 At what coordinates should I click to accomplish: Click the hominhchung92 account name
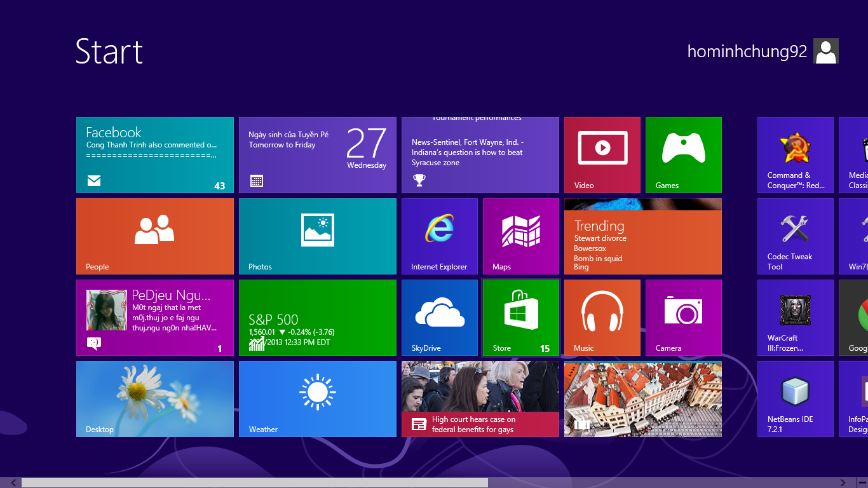tap(747, 51)
